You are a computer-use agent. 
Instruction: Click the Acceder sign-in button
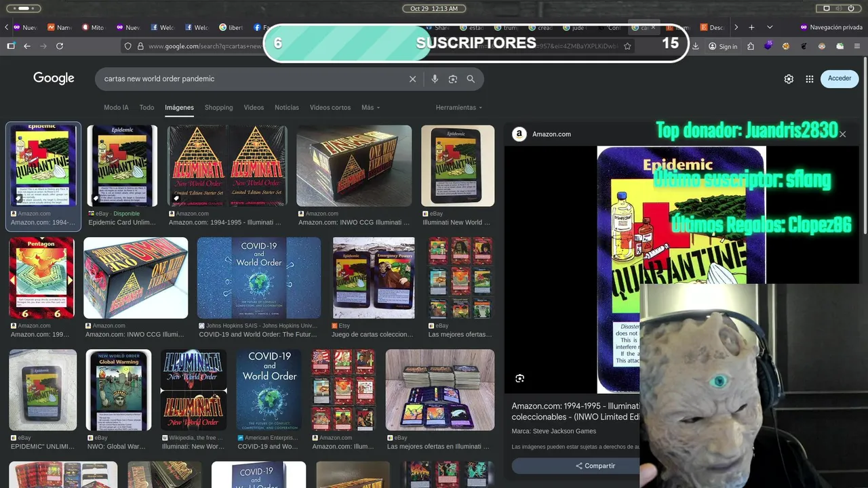840,79
